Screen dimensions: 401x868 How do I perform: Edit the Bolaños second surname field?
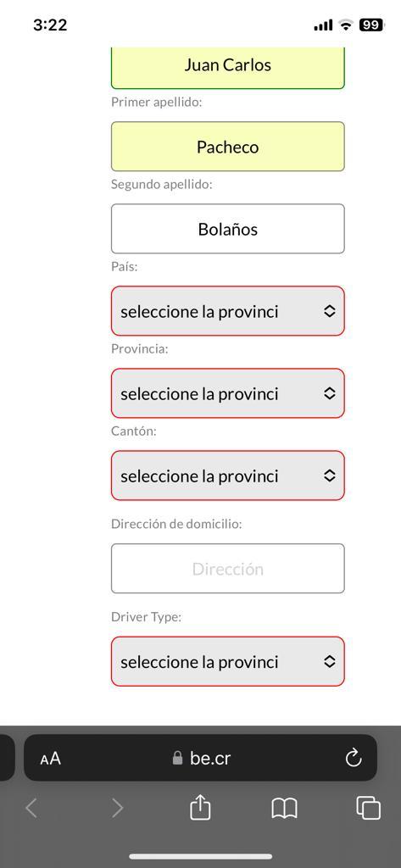pos(228,229)
